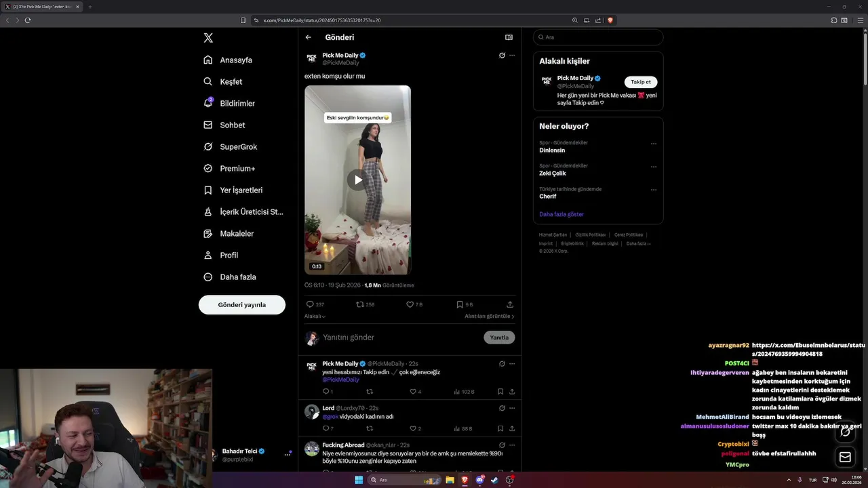Open Bahadır Telci account menu dots
The height and width of the screenshot is (488, 868).
point(288,455)
